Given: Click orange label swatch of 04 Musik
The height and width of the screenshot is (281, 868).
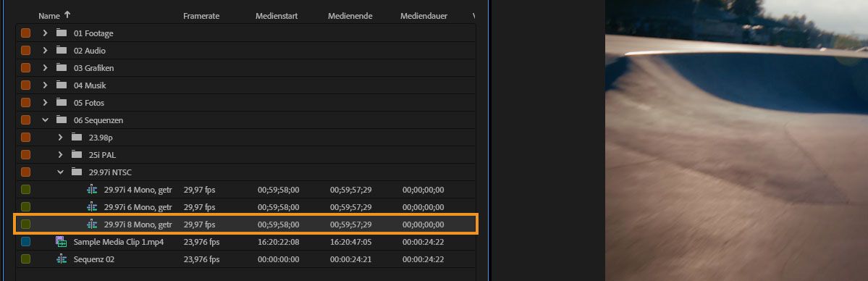Looking at the screenshot, I should pos(25,85).
